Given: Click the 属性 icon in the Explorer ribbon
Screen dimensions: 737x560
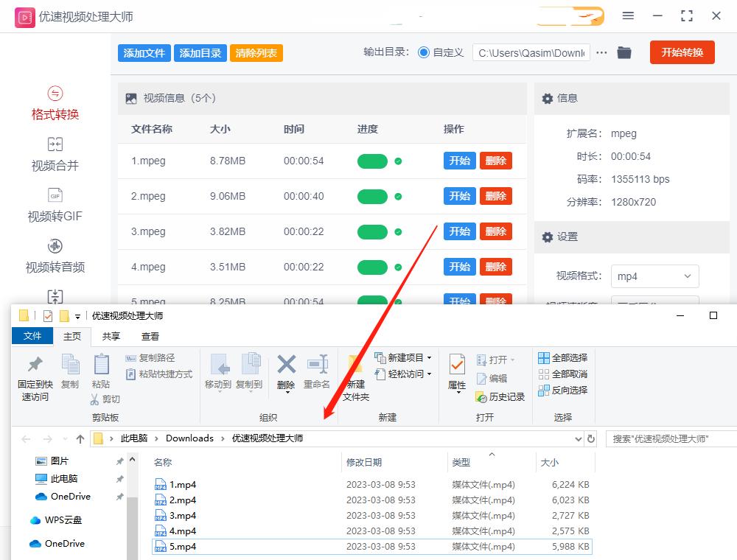Looking at the screenshot, I should (x=457, y=371).
